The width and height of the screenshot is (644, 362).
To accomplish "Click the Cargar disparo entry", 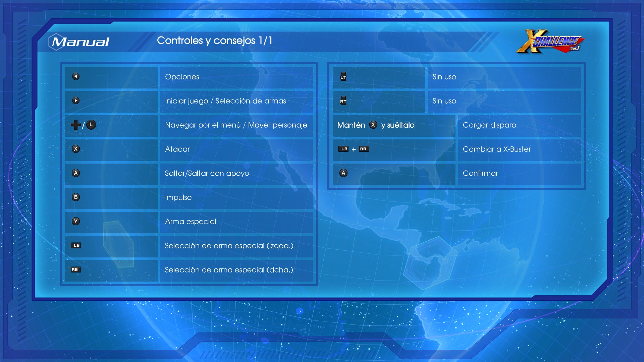I will coord(489,125).
